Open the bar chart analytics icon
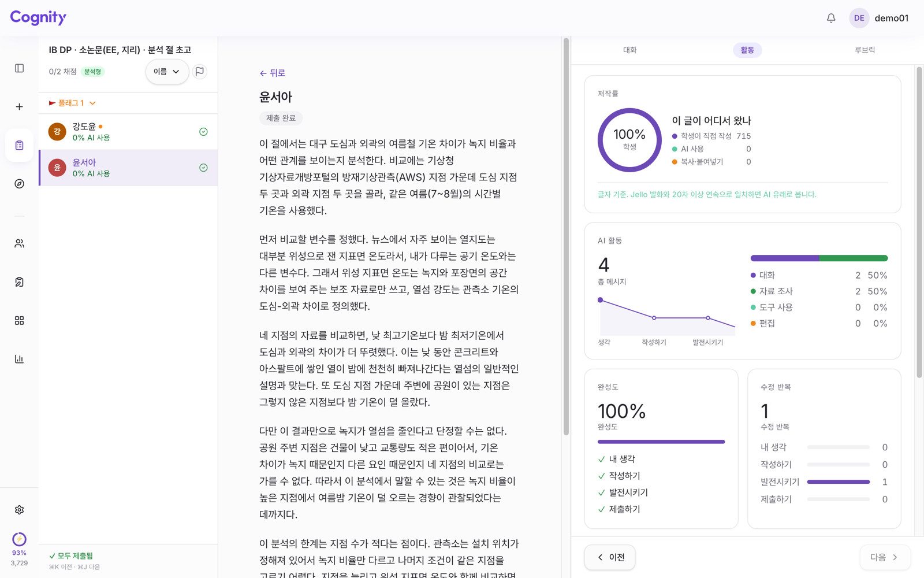This screenshot has height=578, width=924. pos(19,359)
